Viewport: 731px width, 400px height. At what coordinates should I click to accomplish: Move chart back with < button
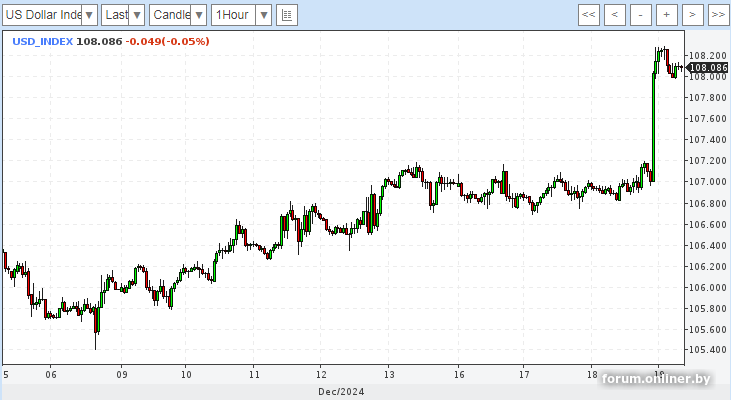point(615,15)
